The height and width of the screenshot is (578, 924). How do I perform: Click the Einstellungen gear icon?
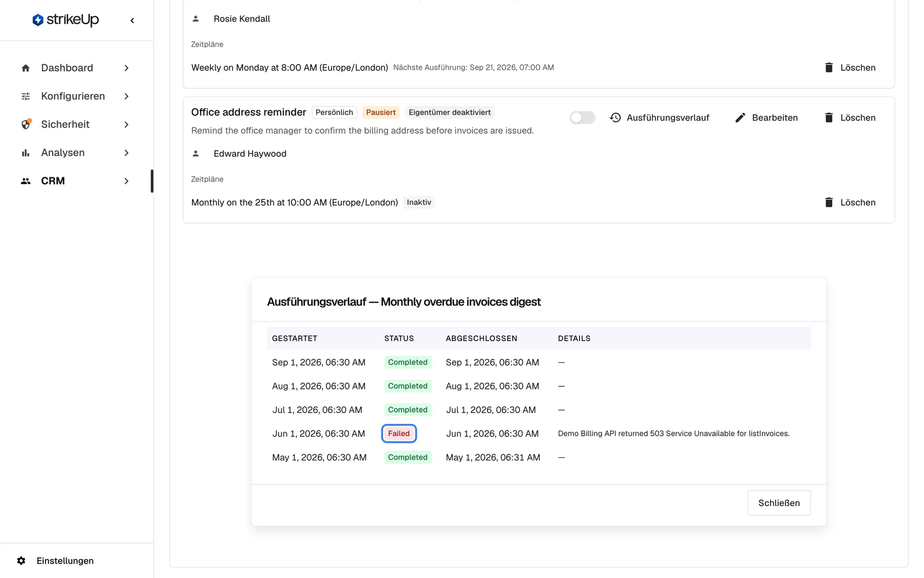[21, 561]
